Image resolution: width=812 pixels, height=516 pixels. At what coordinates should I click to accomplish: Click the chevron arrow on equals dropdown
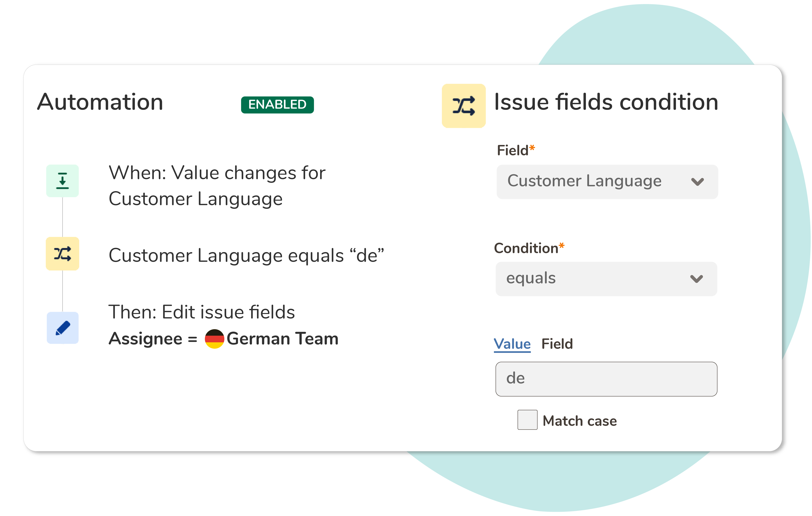[x=696, y=279]
